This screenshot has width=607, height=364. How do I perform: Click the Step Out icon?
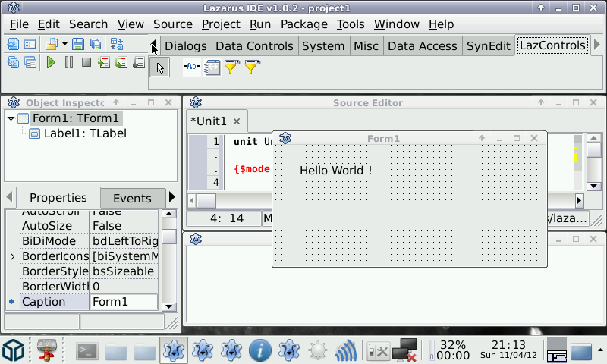click(x=139, y=62)
